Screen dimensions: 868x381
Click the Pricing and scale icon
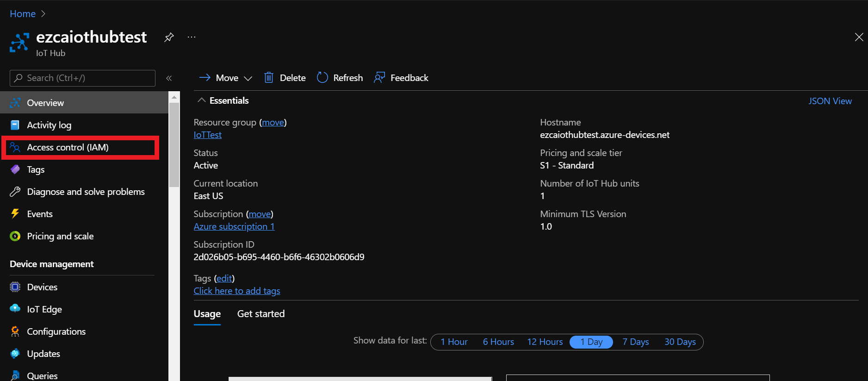coord(15,236)
